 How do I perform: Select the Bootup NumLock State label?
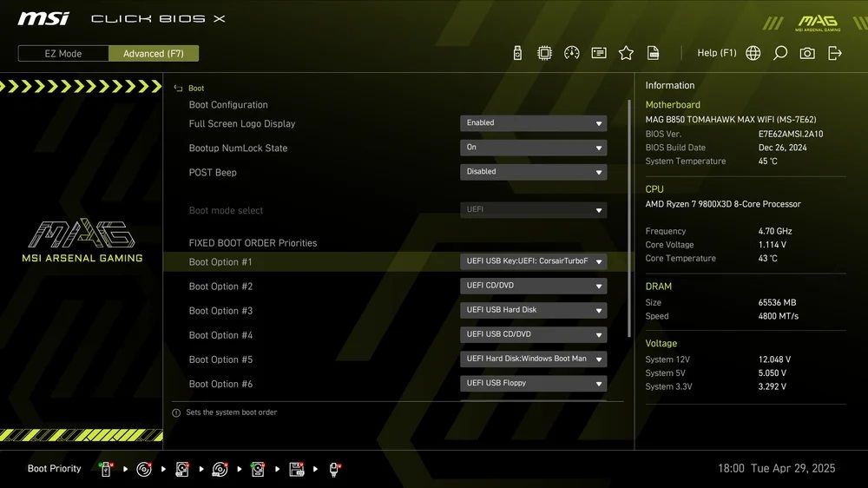pyautogui.click(x=238, y=148)
